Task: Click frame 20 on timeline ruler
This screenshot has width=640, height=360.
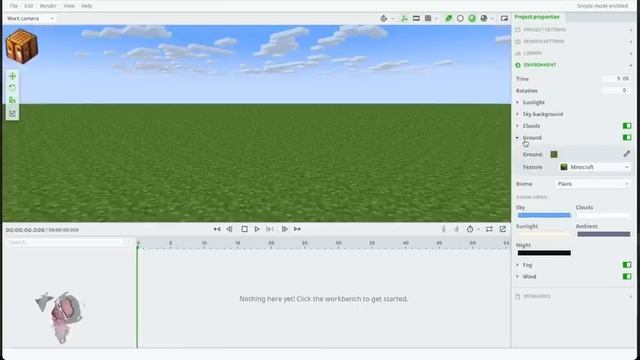Action: (x=271, y=243)
